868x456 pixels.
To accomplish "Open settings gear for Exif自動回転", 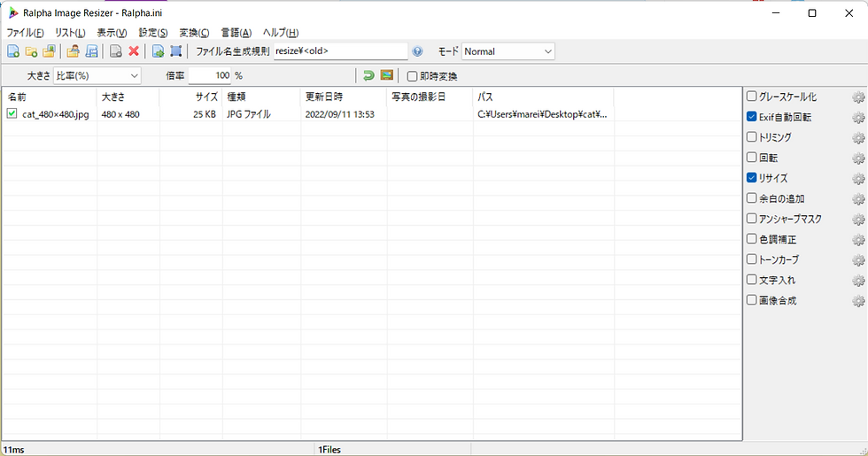I will [x=858, y=118].
